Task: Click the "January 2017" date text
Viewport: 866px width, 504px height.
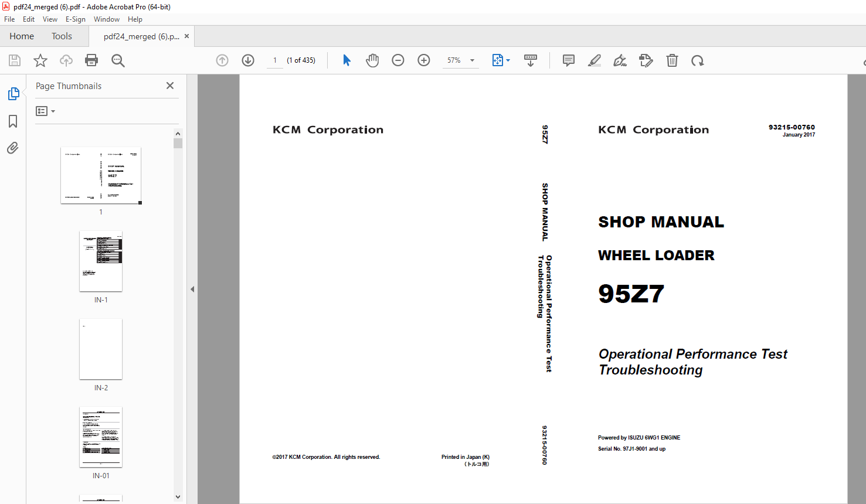Action: [x=799, y=135]
